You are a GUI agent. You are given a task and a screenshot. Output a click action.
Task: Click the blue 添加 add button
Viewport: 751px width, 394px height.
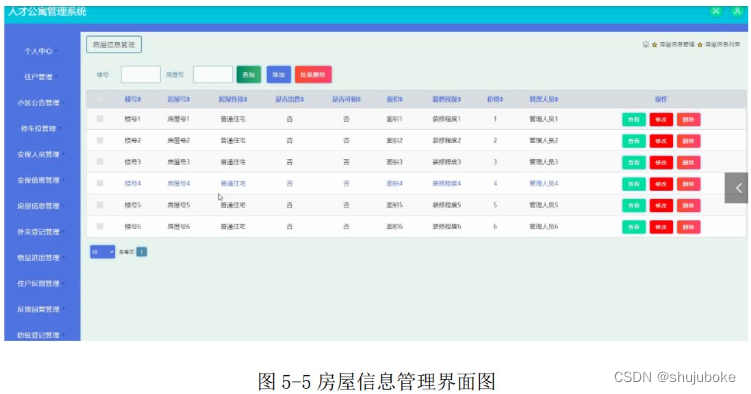click(x=279, y=75)
